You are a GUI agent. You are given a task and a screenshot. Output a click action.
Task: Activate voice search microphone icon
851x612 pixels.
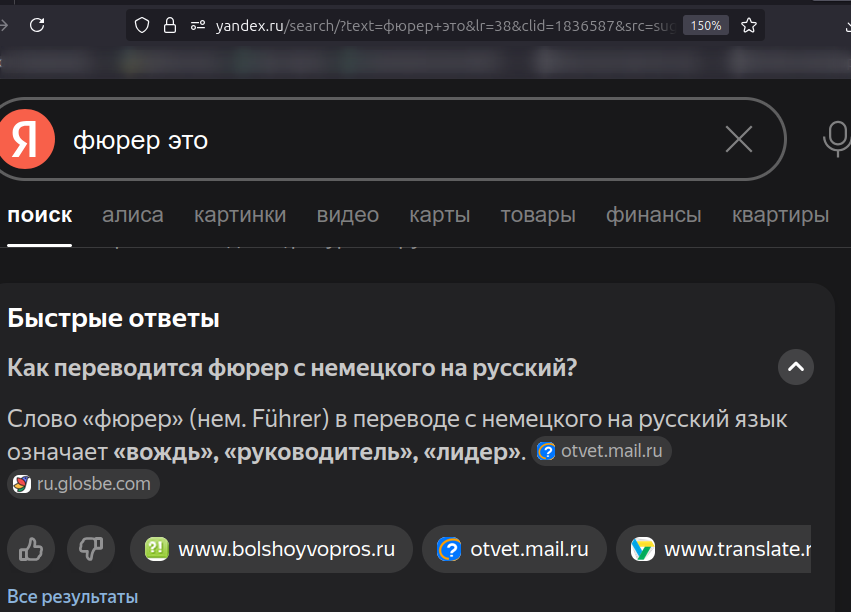click(x=836, y=140)
